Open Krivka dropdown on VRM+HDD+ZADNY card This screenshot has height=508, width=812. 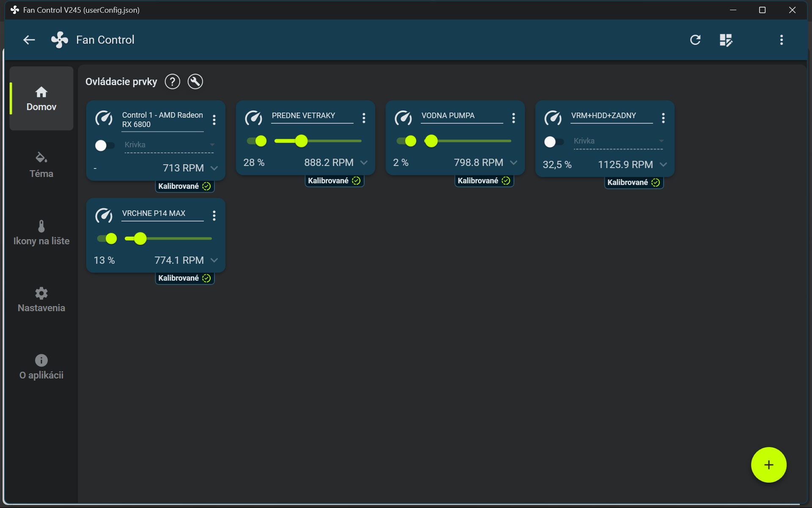[617, 141]
